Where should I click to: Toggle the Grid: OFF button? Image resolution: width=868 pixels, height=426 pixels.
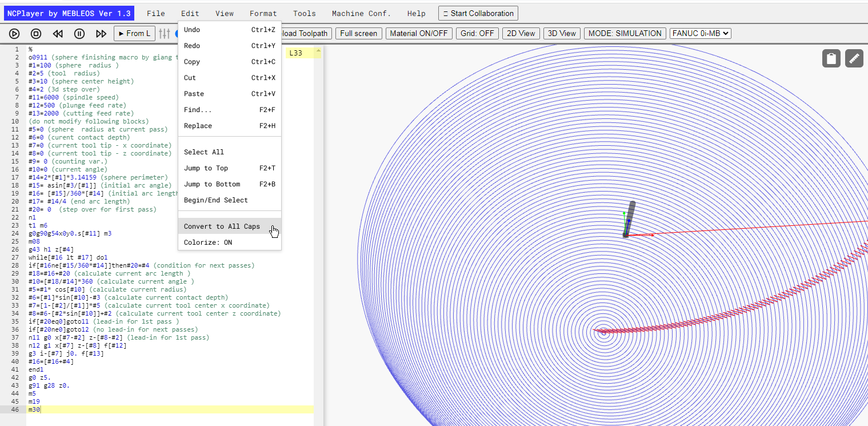coord(477,33)
